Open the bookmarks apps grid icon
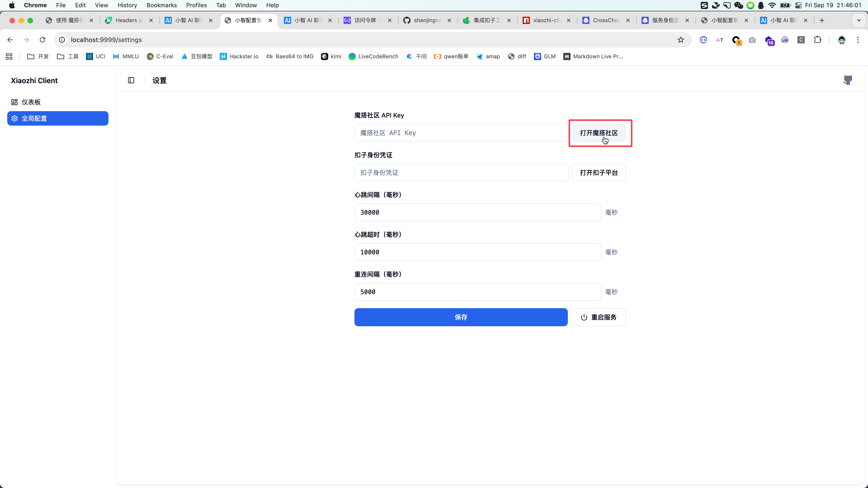The image size is (868, 488). pos(9,56)
